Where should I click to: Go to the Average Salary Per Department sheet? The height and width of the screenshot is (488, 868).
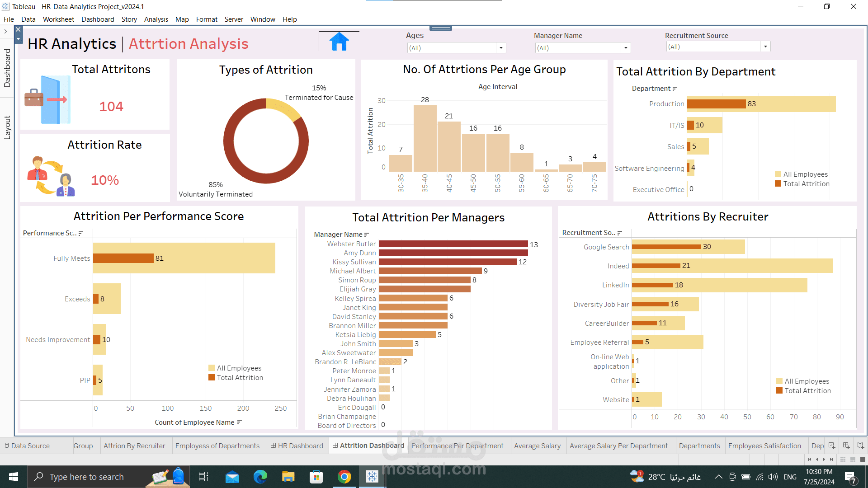point(619,446)
